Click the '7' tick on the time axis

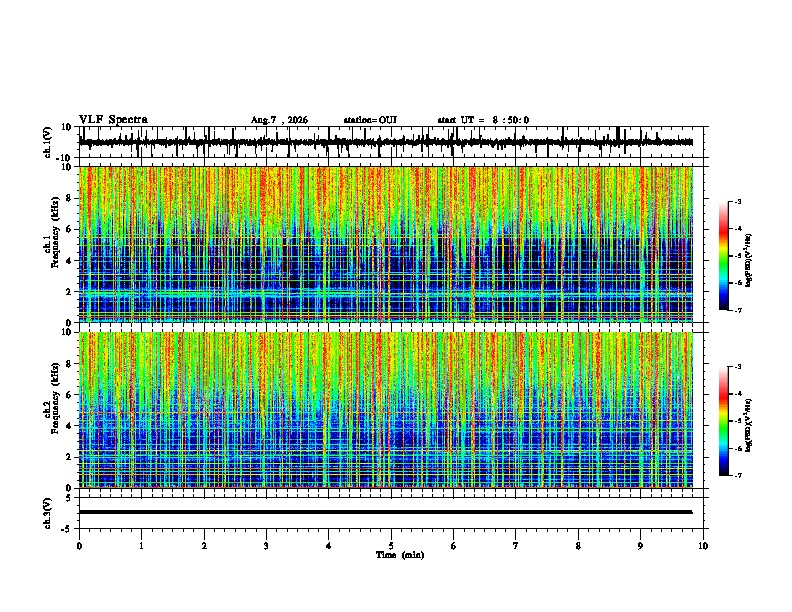point(516,546)
